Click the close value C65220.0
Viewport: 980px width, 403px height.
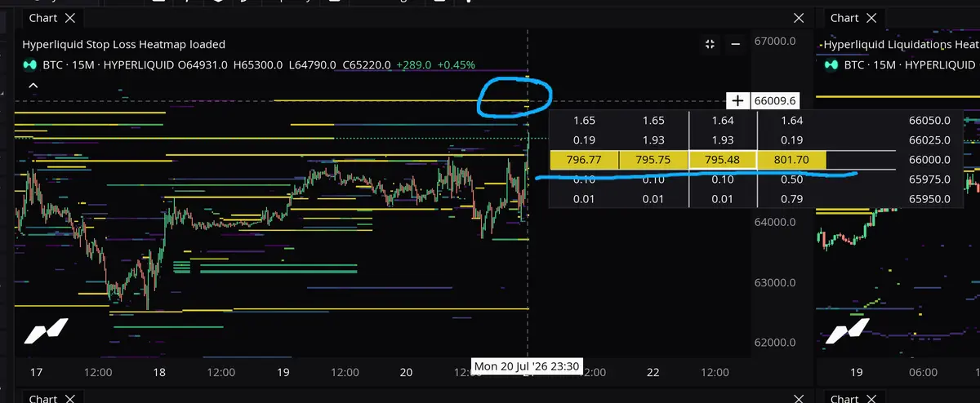365,64
